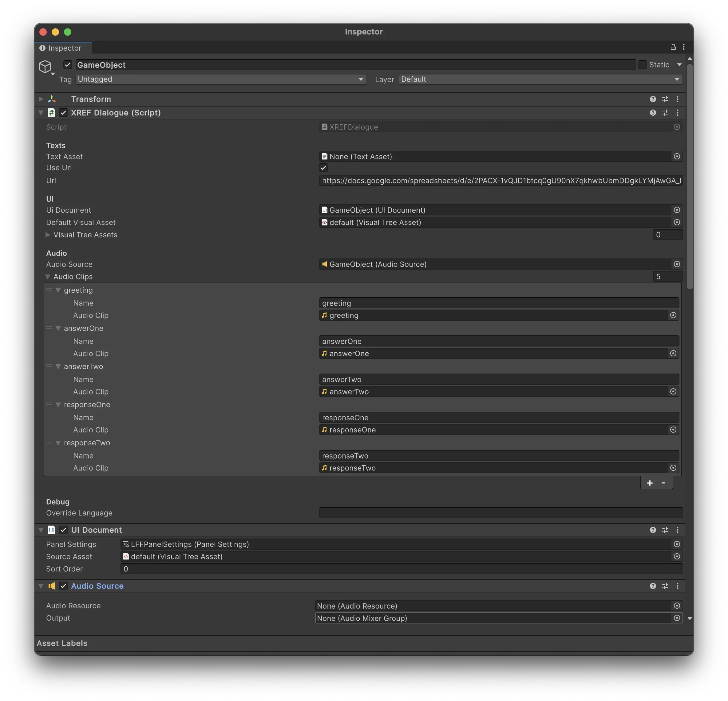728x701 pixels.
Task: Open object picker for Text Asset field
Action: pyautogui.click(x=677, y=157)
